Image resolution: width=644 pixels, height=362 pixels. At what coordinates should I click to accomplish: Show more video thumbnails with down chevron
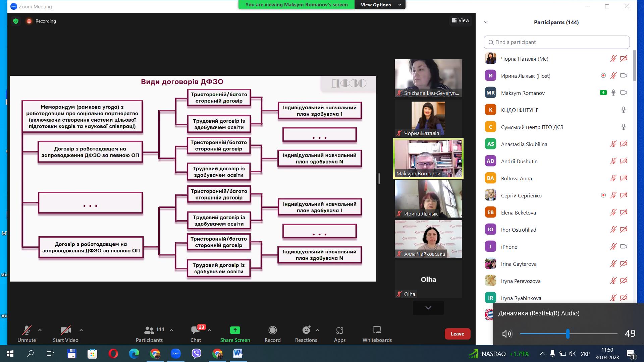click(428, 308)
